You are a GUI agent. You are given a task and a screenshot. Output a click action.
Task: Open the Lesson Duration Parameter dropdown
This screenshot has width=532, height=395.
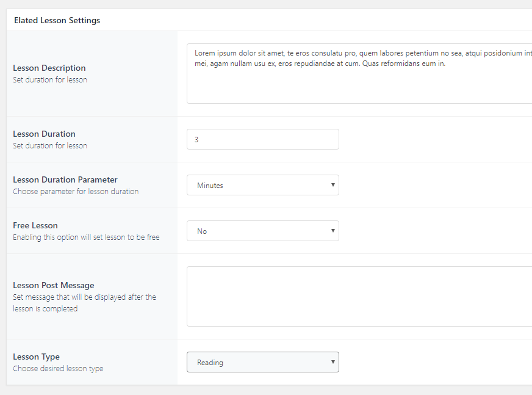262,185
